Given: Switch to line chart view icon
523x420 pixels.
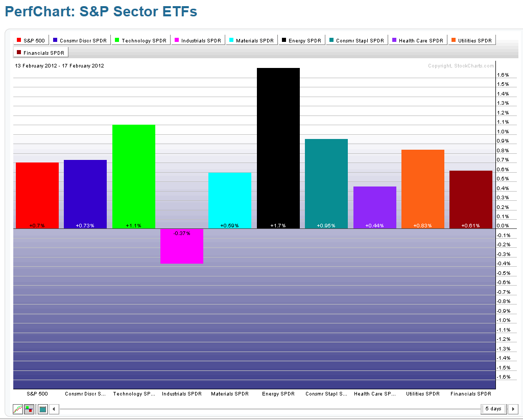Looking at the screenshot, I should coord(18,409).
